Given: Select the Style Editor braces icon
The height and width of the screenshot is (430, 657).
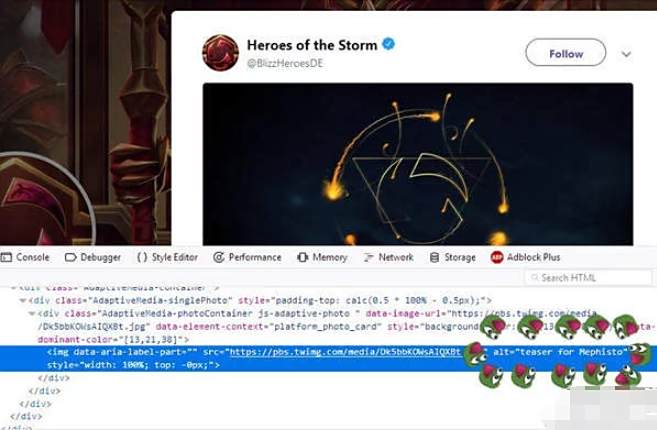Looking at the screenshot, I should coord(142,257).
